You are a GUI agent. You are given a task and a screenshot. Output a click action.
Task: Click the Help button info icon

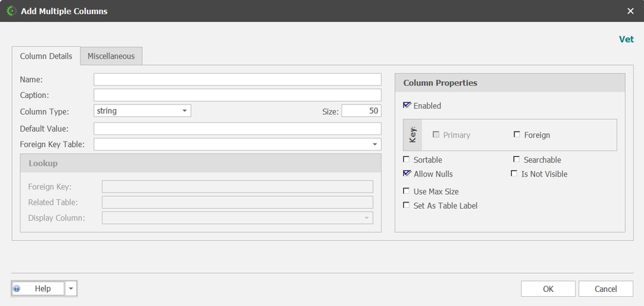[17, 288]
